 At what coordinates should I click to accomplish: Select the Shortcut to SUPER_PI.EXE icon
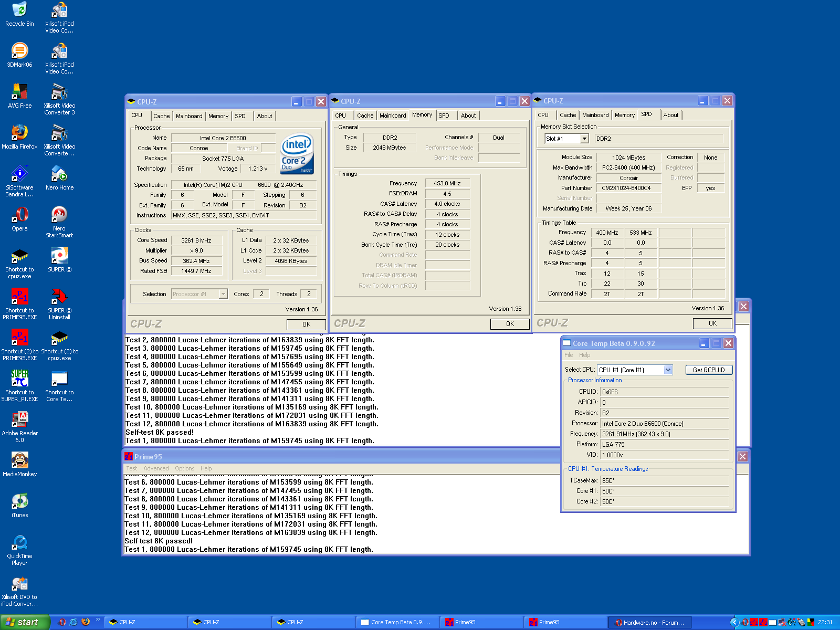(19, 386)
